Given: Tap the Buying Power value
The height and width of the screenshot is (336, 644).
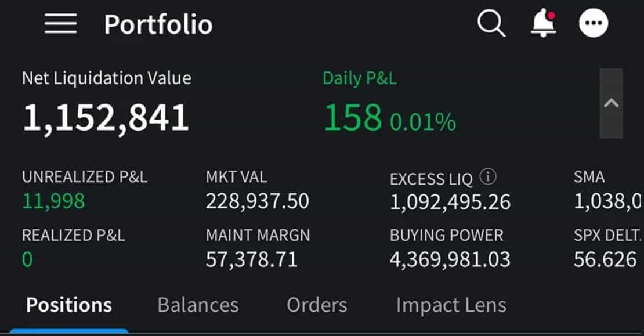Looking at the screenshot, I should click(x=450, y=259).
